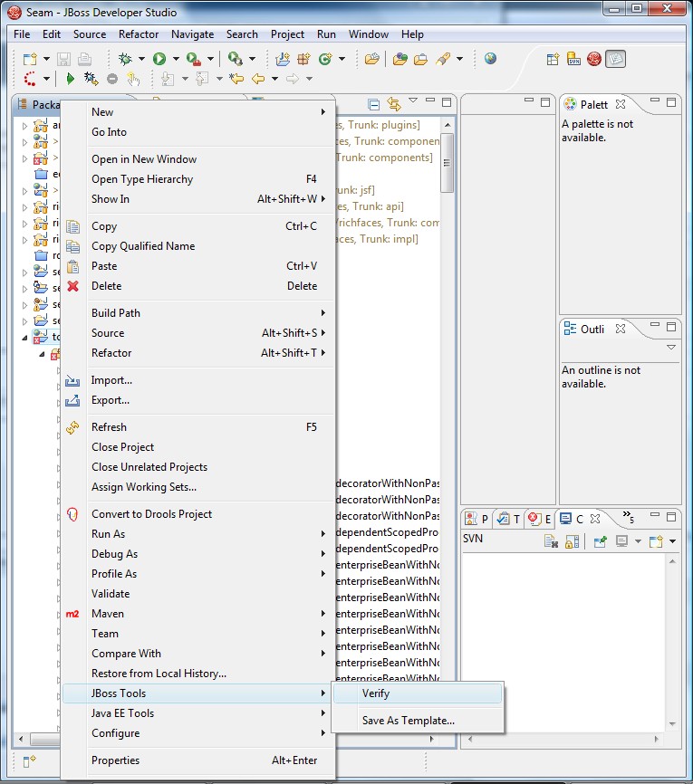Switch to the Seam perspective icon
693x784 pixels.
[x=594, y=59]
